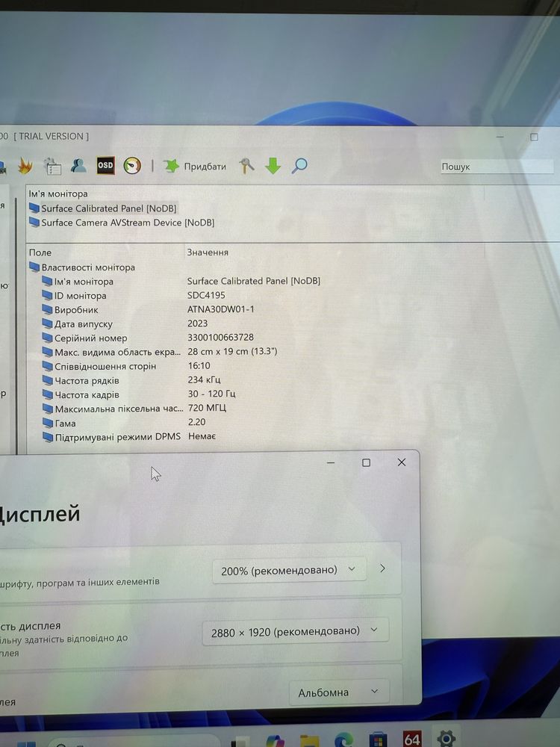Click the green down-arrow update icon
This screenshot has width=560, height=747.
[273, 166]
